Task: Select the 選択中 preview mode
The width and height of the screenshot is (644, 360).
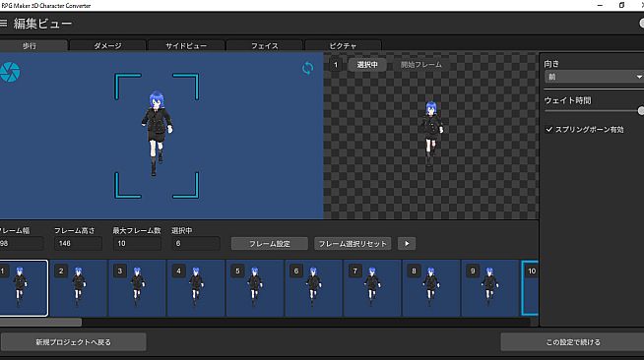Action: (x=367, y=65)
